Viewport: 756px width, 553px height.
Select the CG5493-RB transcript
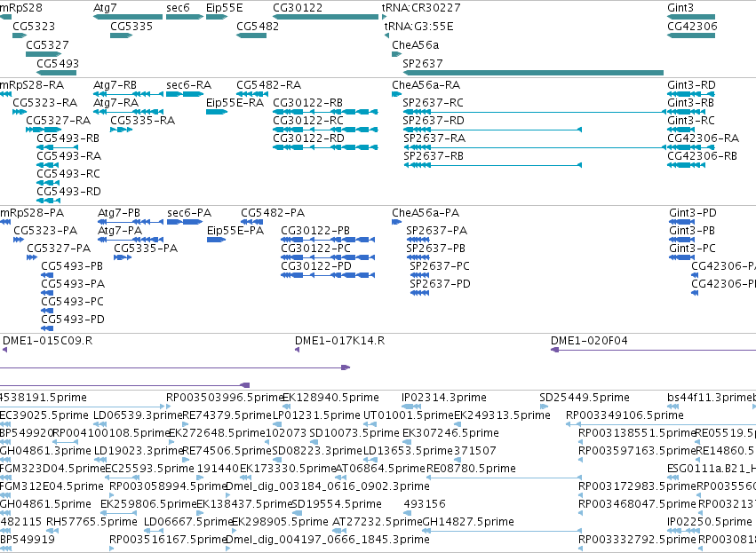[58, 147]
